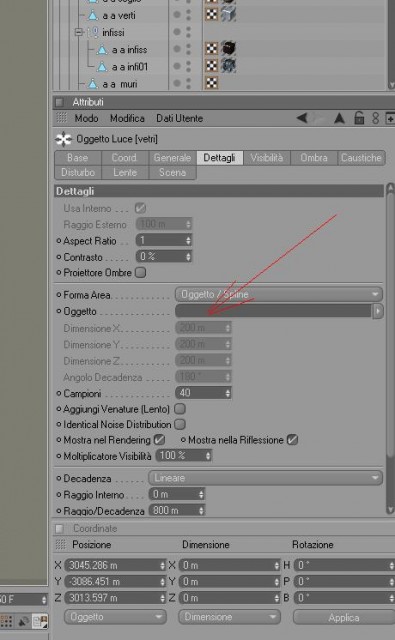Click the new attribute manager plus icon
The width and height of the screenshot is (395, 640).
pyautogui.click(x=390, y=118)
